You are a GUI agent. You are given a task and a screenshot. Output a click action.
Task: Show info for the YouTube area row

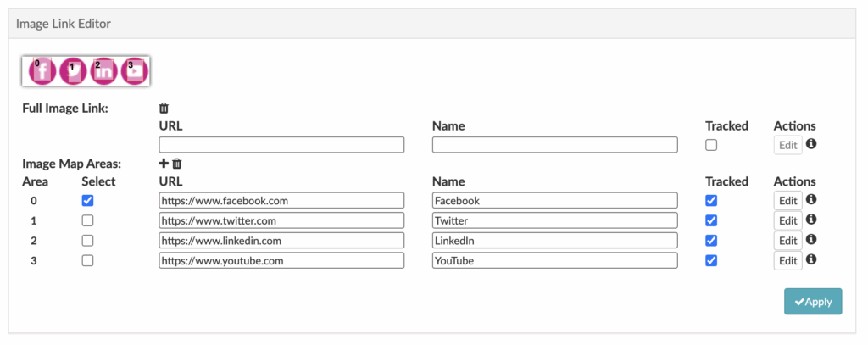click(x=810, y=260)
